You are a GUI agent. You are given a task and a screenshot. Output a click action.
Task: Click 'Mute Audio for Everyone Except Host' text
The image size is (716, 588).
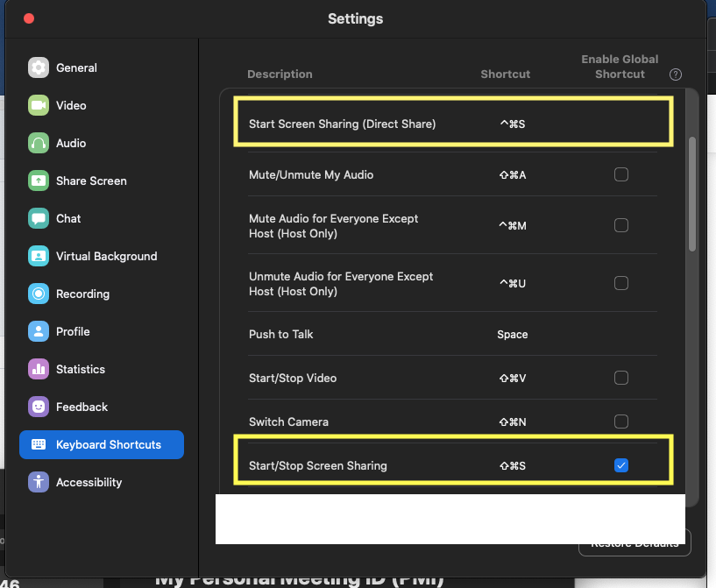coord(333,226)
